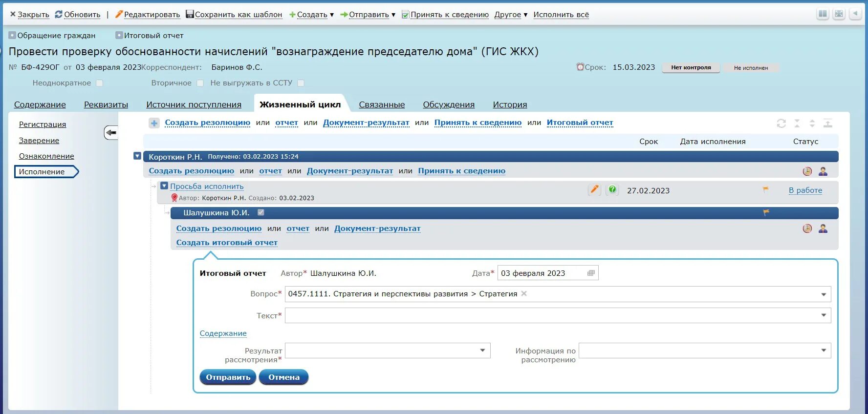Toggle checkbox next to Шалушкина Ю.И.
The height and width of the screenshot is (414, 868).
coord(261,212)
